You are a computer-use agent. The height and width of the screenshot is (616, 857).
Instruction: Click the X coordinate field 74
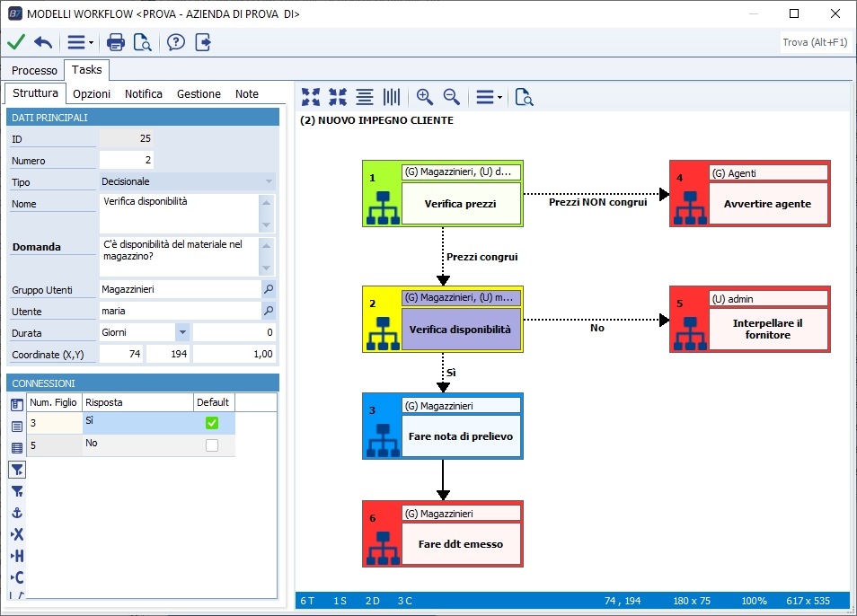[x=121, y=354]
